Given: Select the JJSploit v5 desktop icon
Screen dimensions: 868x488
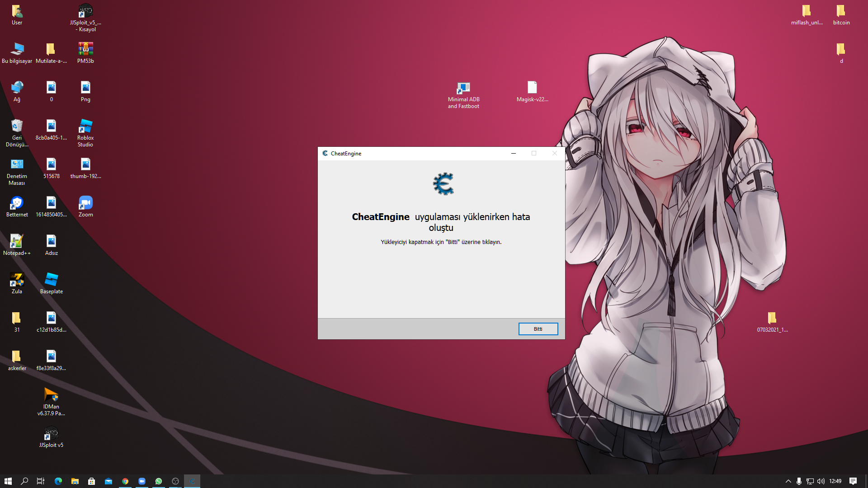Looking at the screenshot, I should 51,434.
